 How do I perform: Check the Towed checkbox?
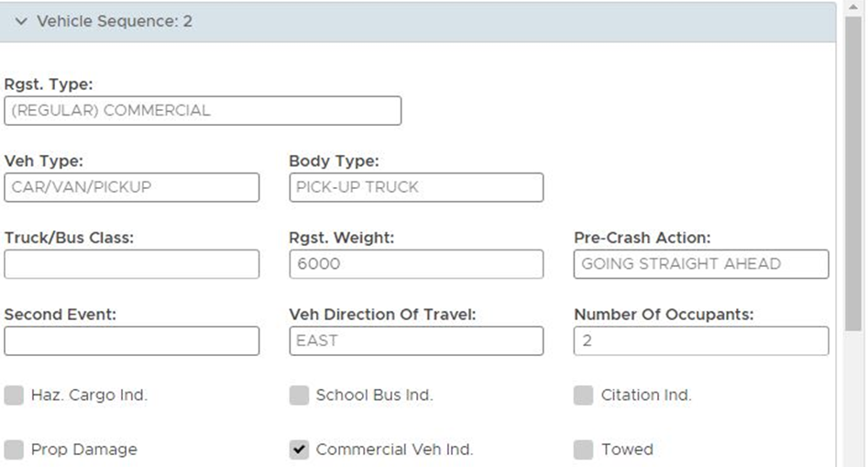(x=584, y=450)
